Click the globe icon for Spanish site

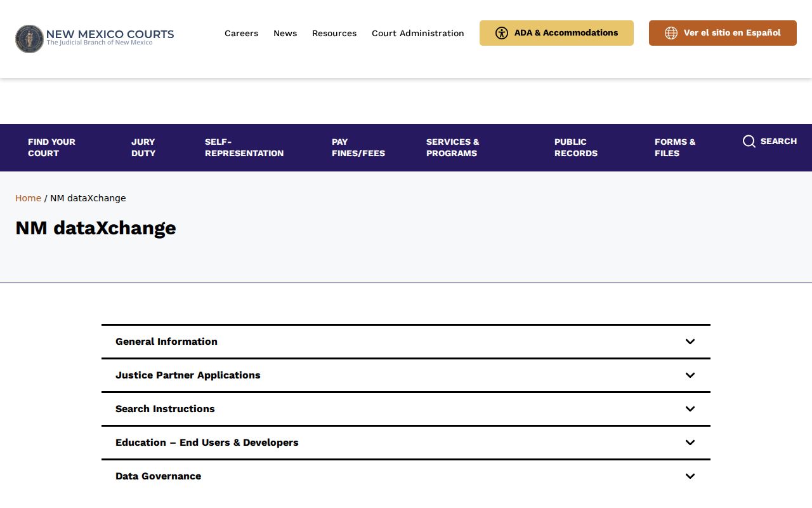671,33
